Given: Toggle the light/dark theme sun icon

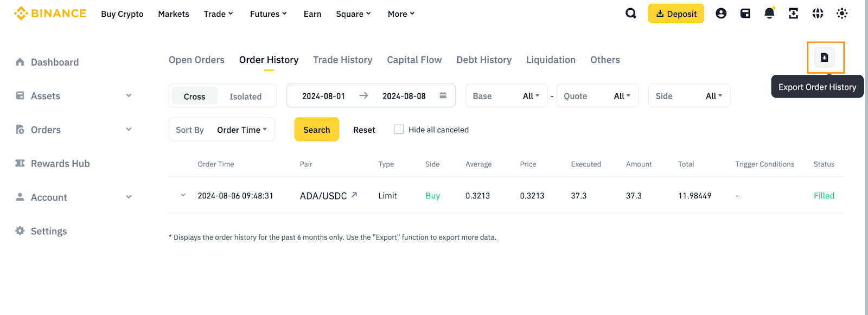Looking at the screenshot, I should (842, 14).
